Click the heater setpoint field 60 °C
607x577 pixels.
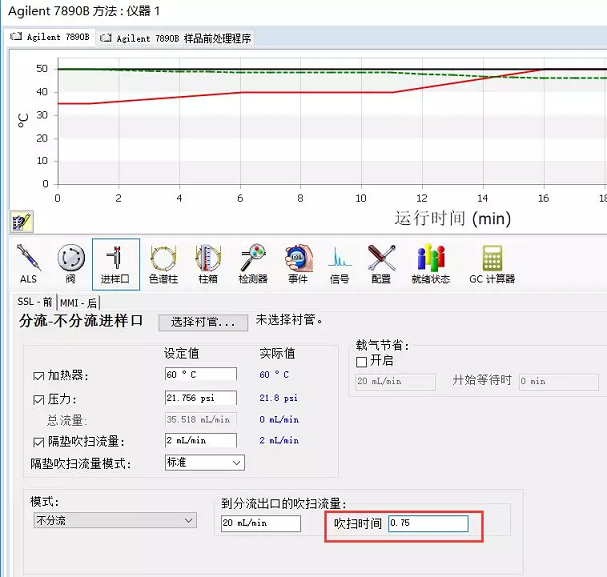coord(201,375)
